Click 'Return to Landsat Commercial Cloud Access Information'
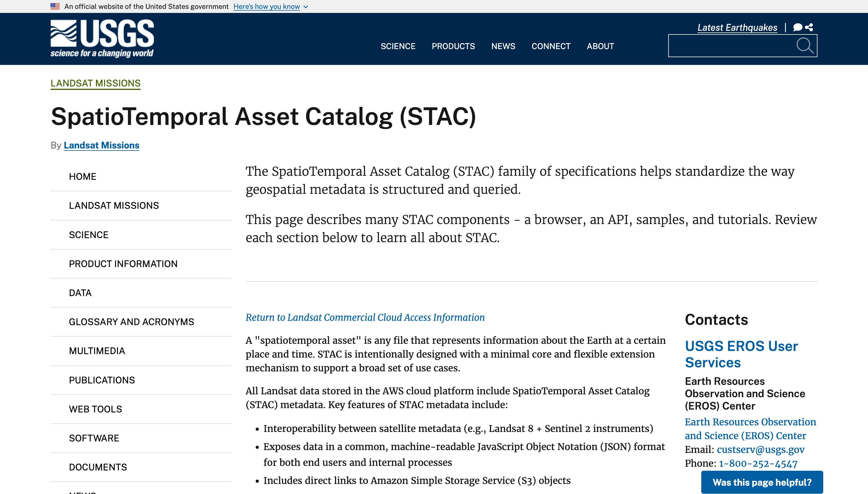Viewport: 868px width, 494px height. (x=365, y=317)
